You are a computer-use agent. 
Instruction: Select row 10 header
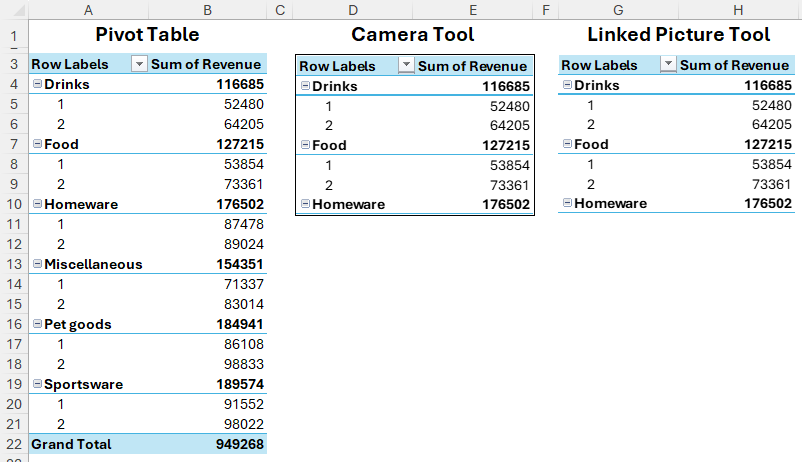[14, 204]
